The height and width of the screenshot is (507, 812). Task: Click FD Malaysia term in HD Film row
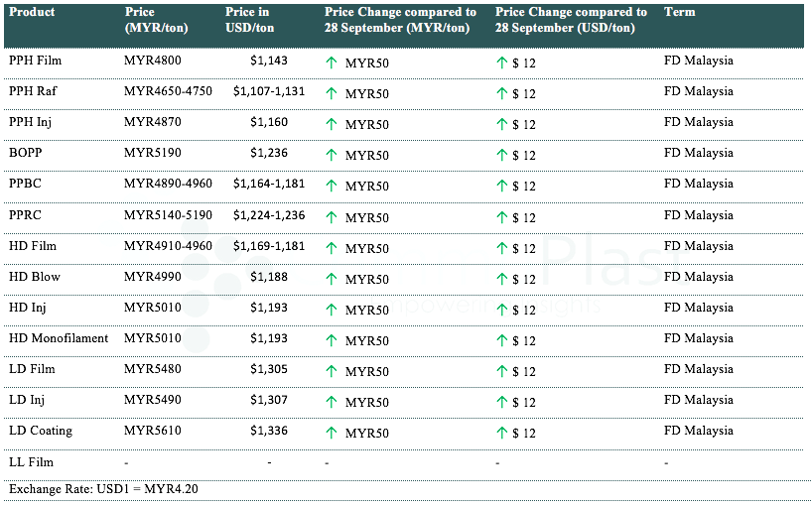click(699, 246)
